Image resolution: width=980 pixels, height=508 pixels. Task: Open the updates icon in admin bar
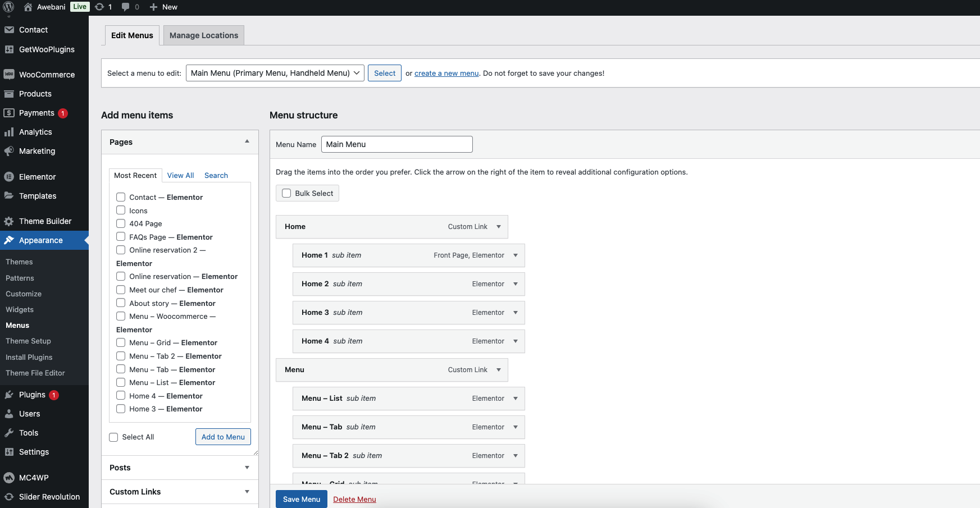click(99, 7)
